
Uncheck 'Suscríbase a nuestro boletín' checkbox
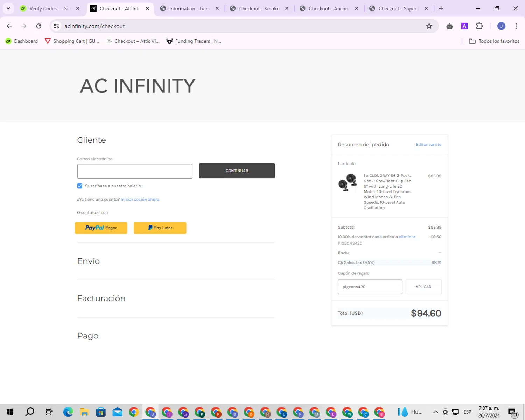pyautogui.click(x=80, y=186)
